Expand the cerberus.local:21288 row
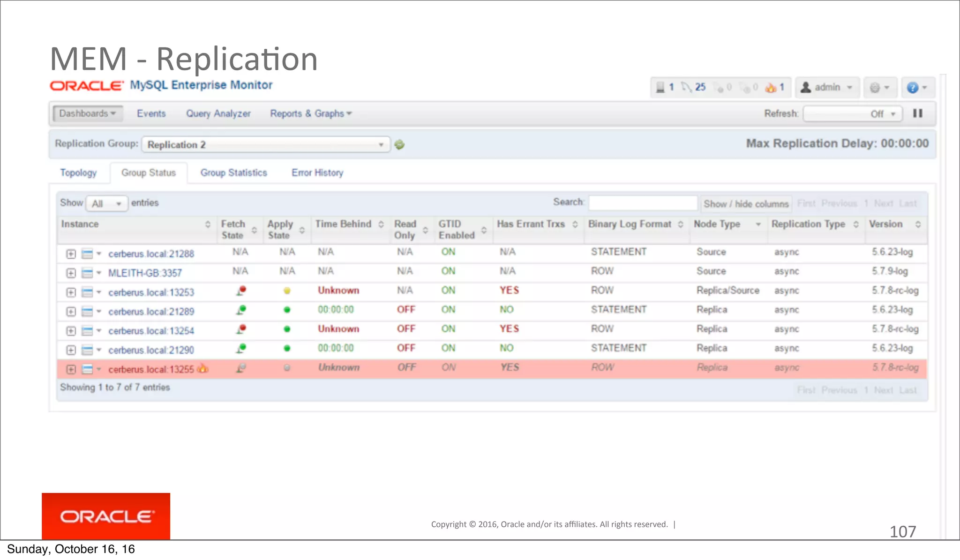Screen dimensions: 960x560 (x=71, y=254)
